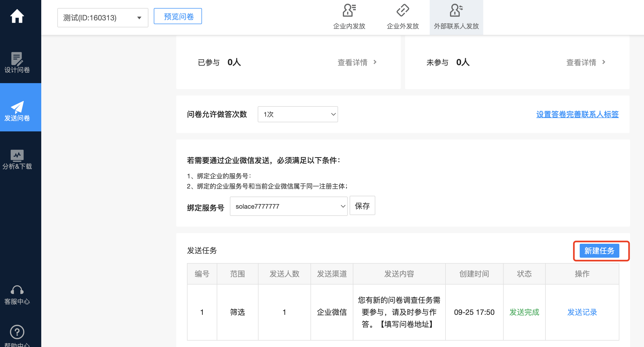Viewport: 644px width, 347px height.
Task: Open 设置答卷完善联系人标签 link
Action: coord(578,114)
